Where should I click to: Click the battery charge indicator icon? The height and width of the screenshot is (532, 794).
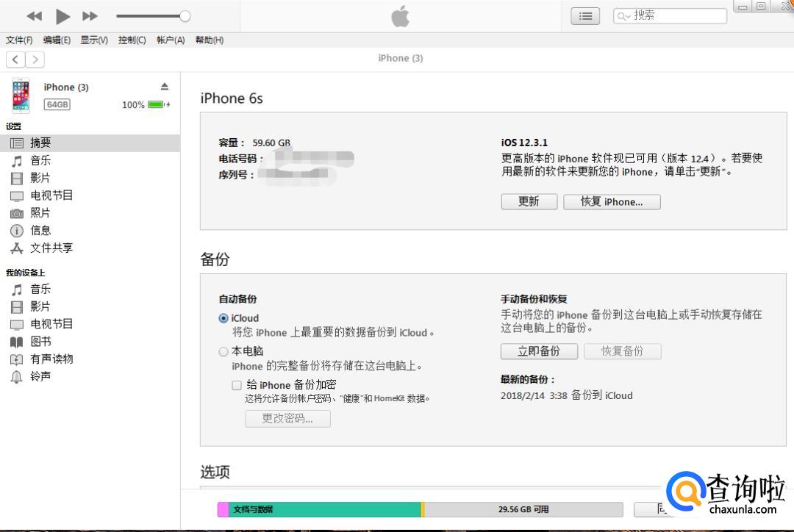159,105
